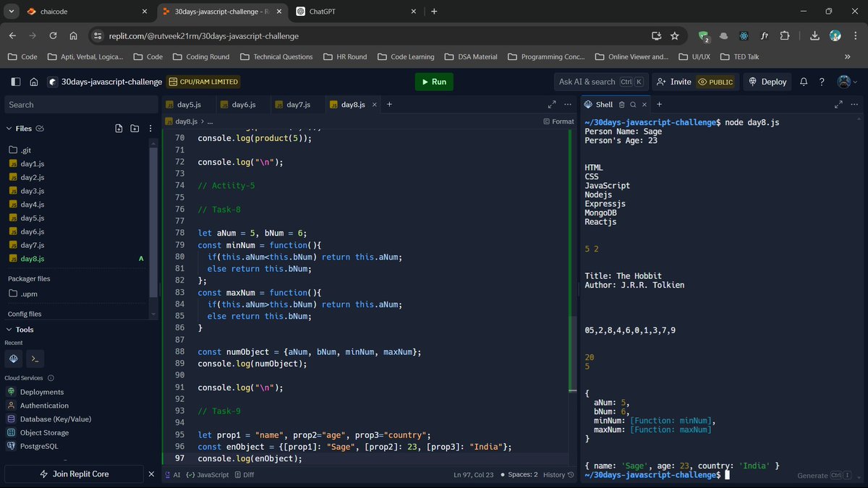
Task: Open browser downloads icon
Action: point(814,35)
